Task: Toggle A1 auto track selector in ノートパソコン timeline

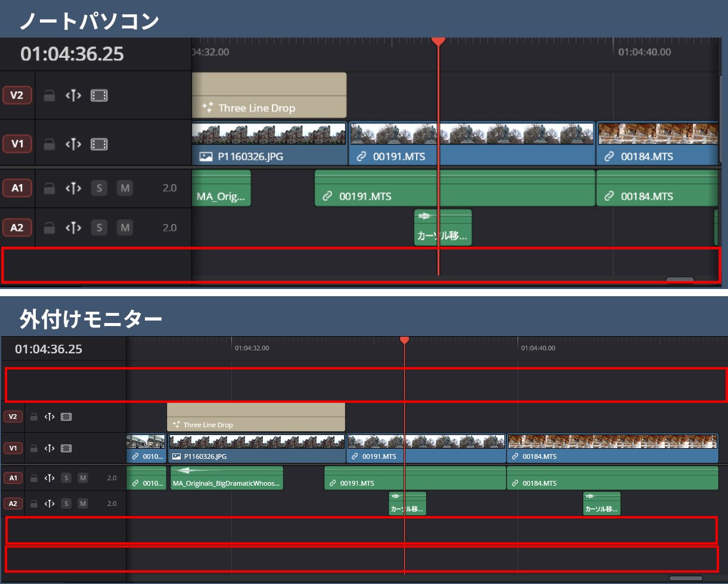Action: point(73,188)
